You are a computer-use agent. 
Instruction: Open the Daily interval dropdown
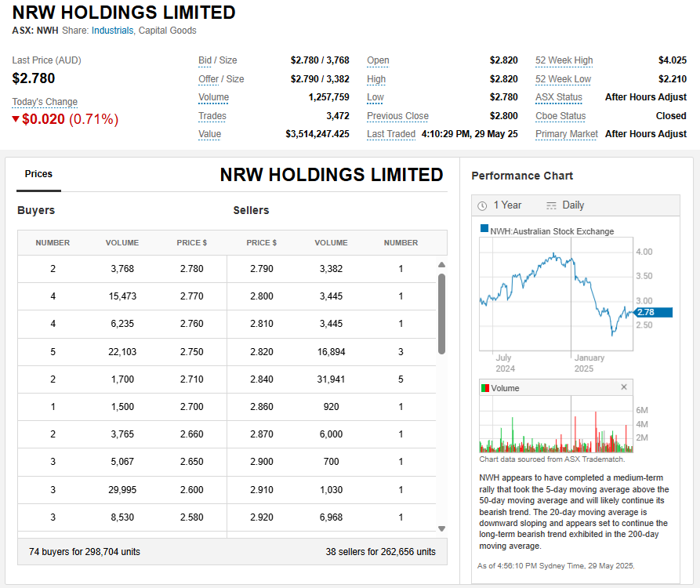pos(573,205)
